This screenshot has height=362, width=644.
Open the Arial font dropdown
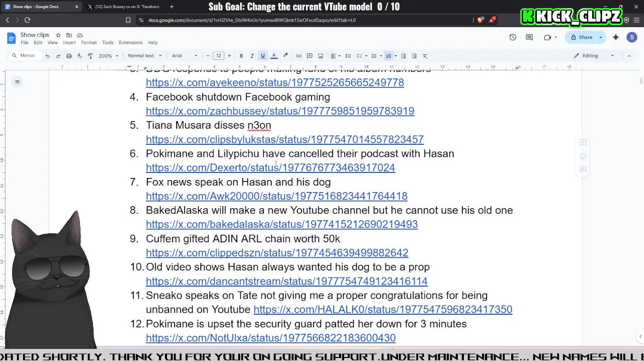(185, 56)
